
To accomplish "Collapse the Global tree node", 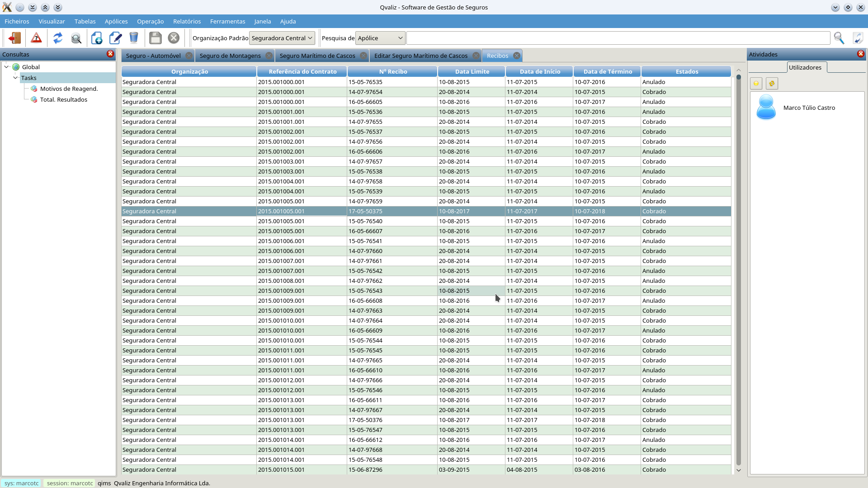I will coord(7,67).
